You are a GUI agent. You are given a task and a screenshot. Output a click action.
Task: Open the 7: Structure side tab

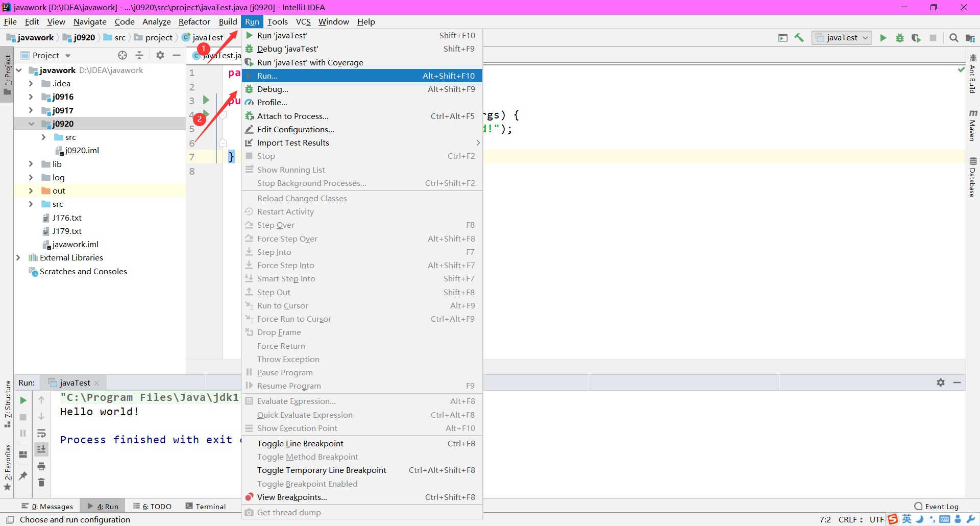point(8,403)
